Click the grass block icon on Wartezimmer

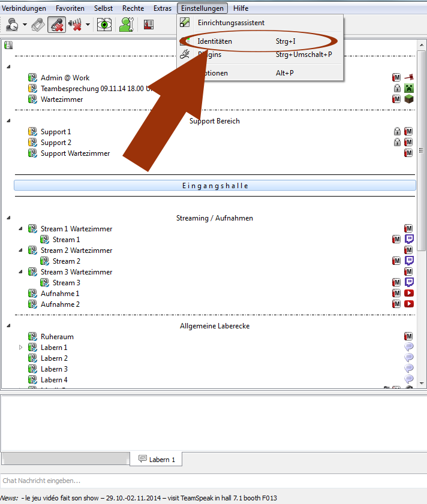409,99
